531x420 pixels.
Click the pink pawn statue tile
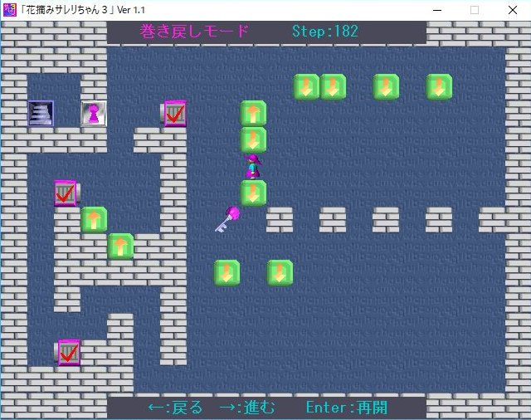[94, 114]
